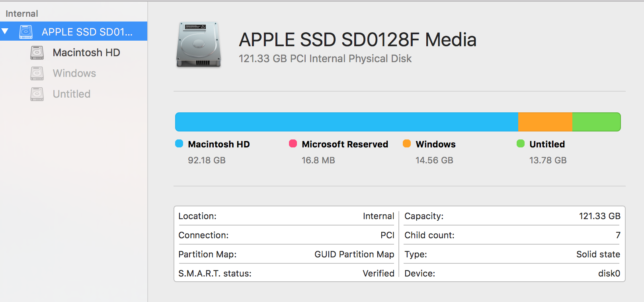Viewport: 644px width, 302px height.
Task: Select Macintosh HD in the device tree
Action: [x=86, y=52]
